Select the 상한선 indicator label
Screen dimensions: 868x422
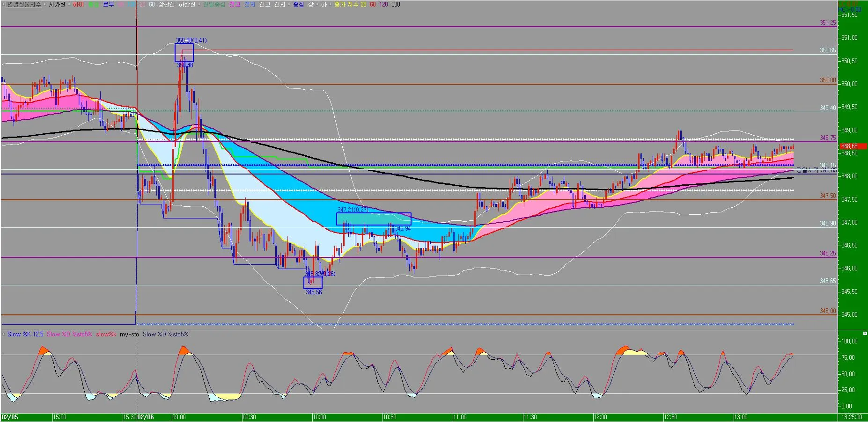click(166, 4)
